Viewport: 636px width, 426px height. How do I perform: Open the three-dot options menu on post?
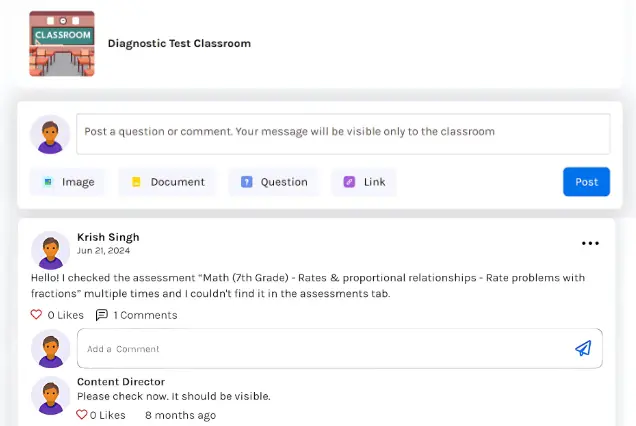pos(590,243)
